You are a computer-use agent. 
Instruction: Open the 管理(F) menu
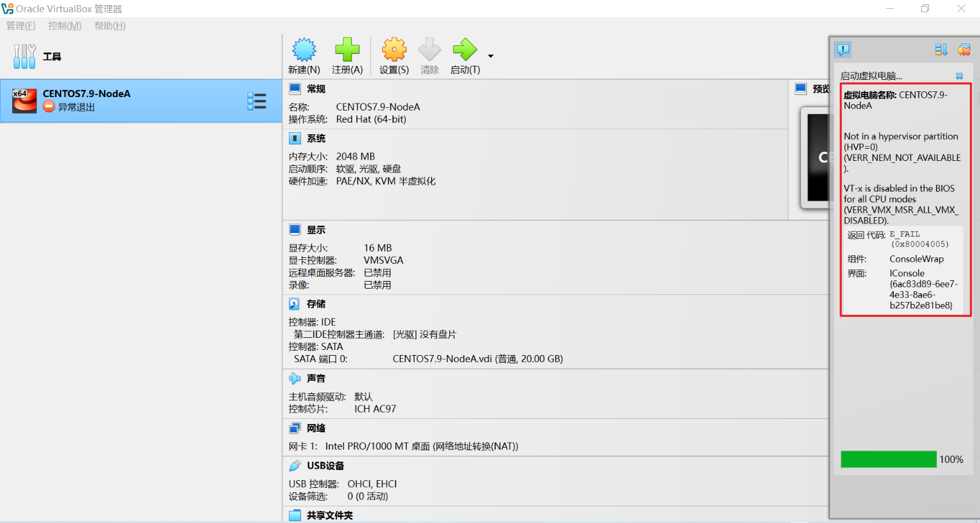21,26
